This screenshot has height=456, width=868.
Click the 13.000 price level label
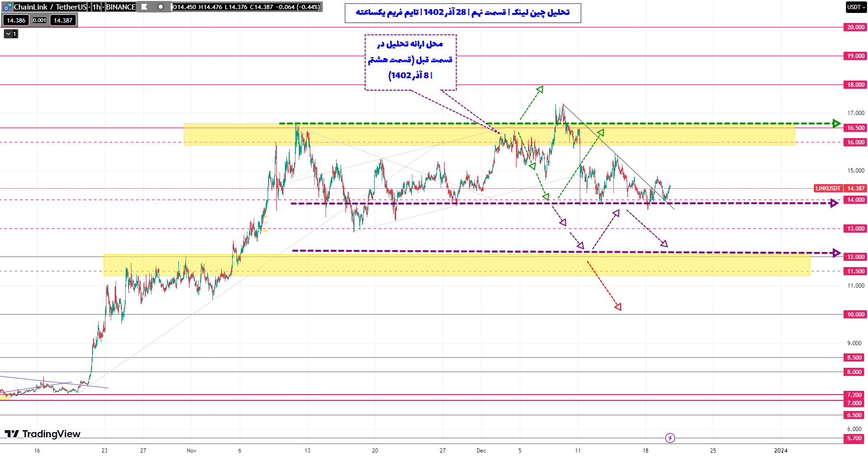pos(856,229)
